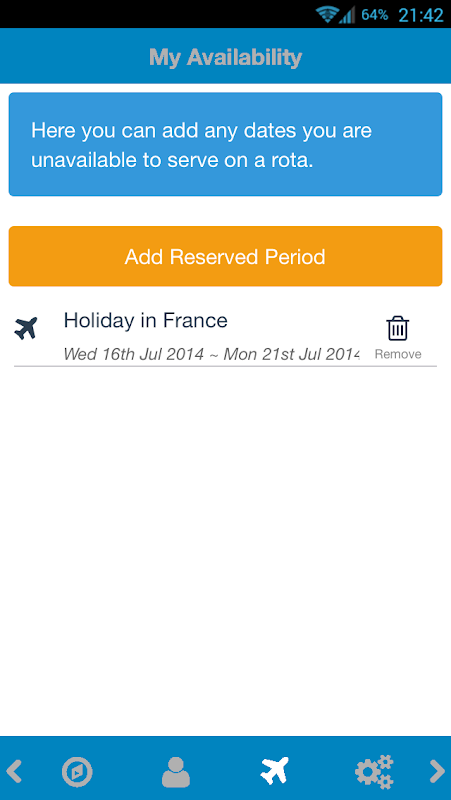Tap the Wi-Fi icon in status bar
451x800 pixels.
326,14
